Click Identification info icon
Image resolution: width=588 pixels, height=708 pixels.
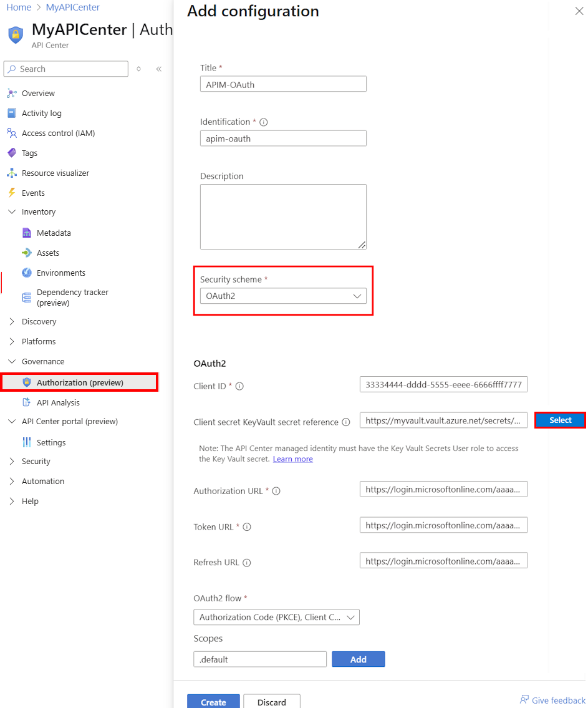264,122
